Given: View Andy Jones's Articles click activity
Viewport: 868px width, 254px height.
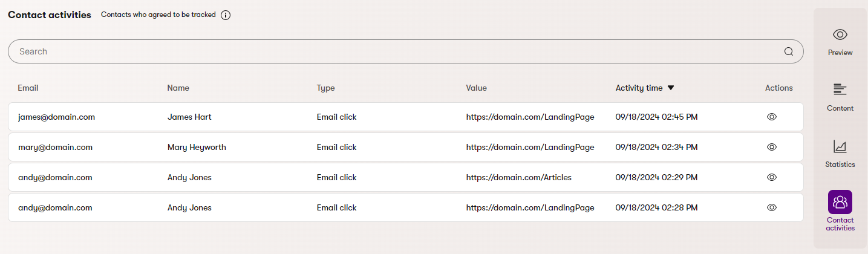Looking at the screenshot, I should (x=771, y=177).
